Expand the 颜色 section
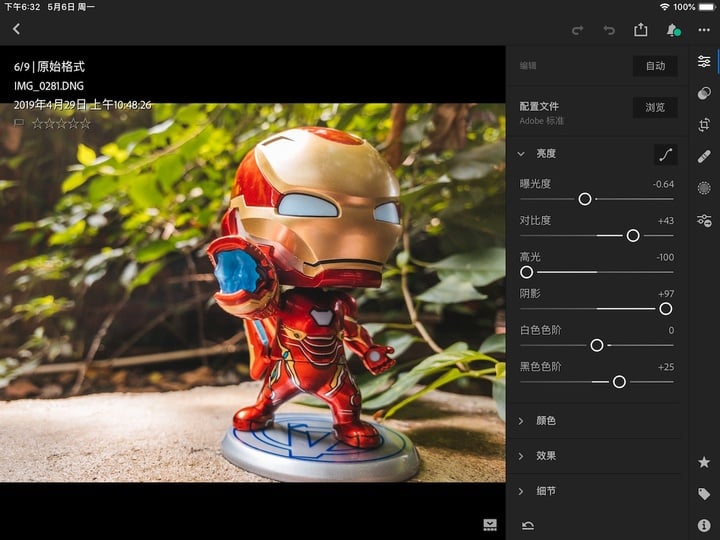 click(521, 421)
